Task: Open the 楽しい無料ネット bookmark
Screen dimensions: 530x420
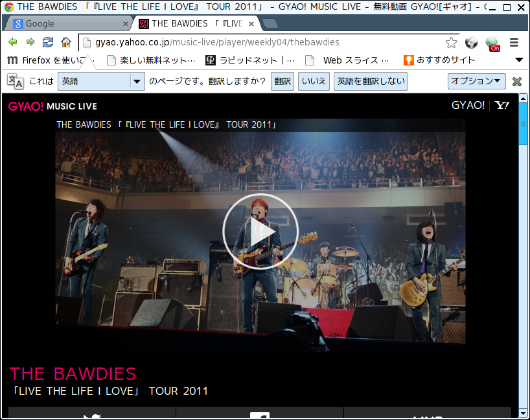Action: pos(151,60)
